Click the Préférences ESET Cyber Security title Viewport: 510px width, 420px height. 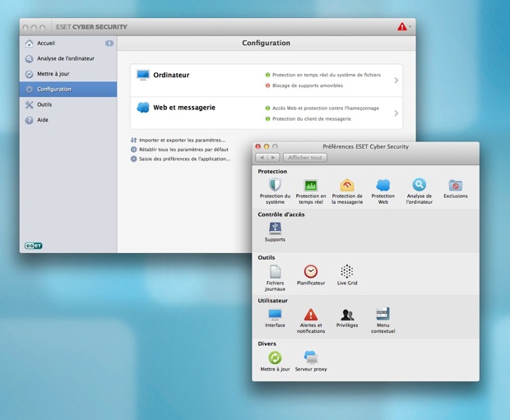point(365,146)
